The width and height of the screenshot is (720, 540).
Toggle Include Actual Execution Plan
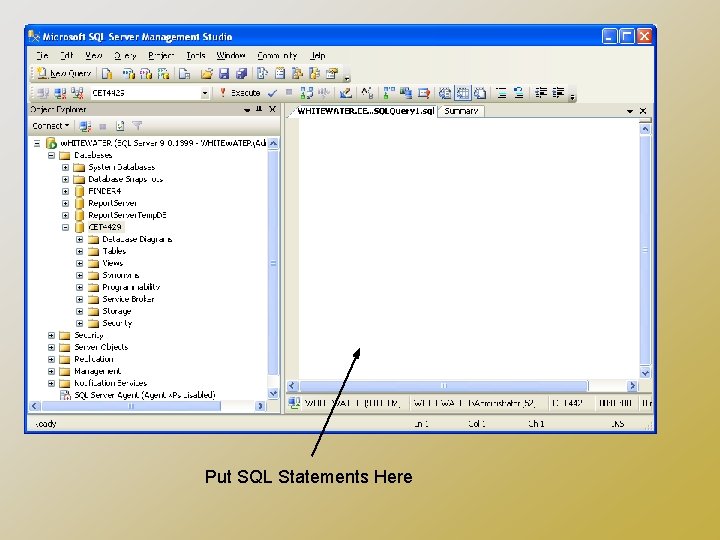point(389,93)
